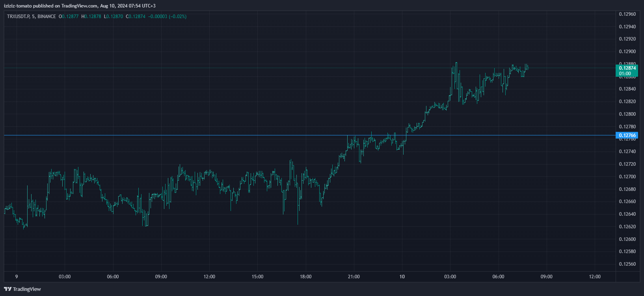
Task: Click the TradingView wordmark at the bottom
Action: (27, 289)
